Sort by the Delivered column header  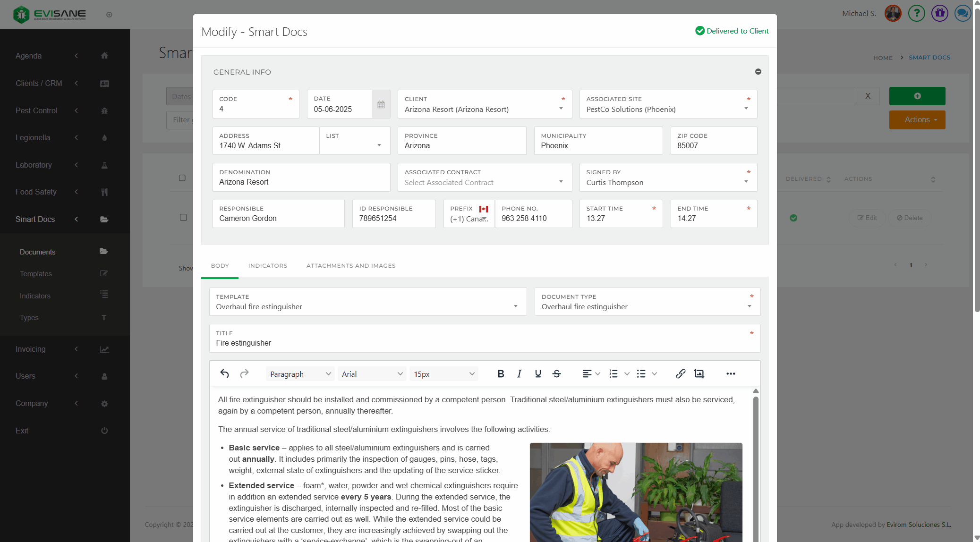[x=808, y=179]
